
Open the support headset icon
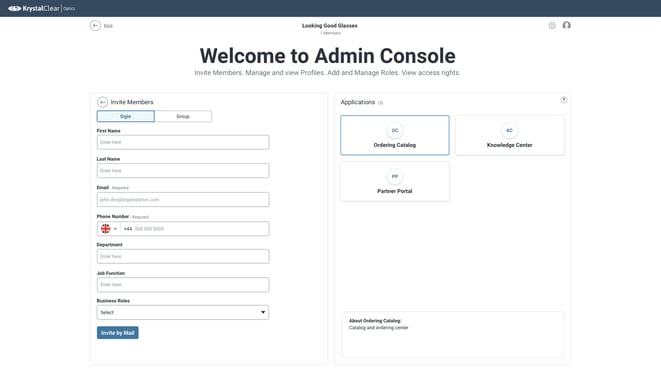567,25
